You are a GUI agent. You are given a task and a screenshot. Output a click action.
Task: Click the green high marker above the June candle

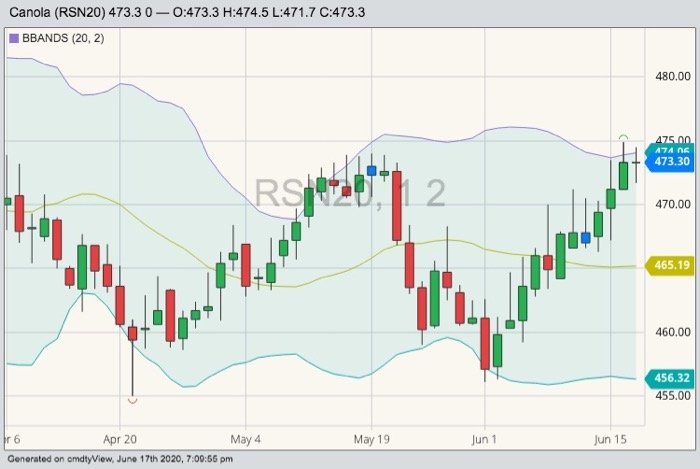tap(623, 137)
